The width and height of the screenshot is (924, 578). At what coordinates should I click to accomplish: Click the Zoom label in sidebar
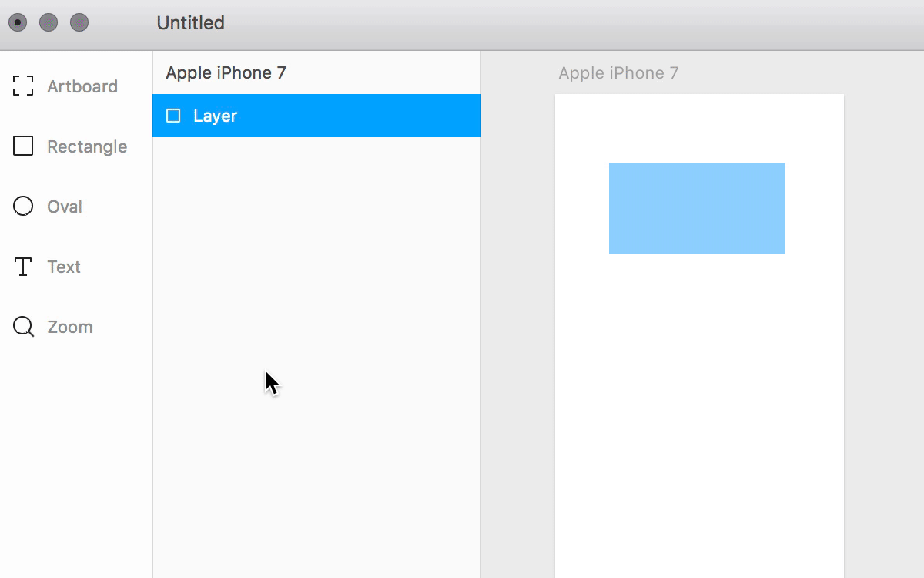(70, 327)
